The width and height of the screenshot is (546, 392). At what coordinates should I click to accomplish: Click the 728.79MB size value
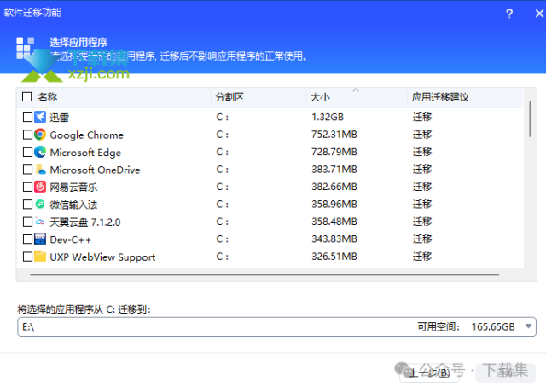point(334,152)
